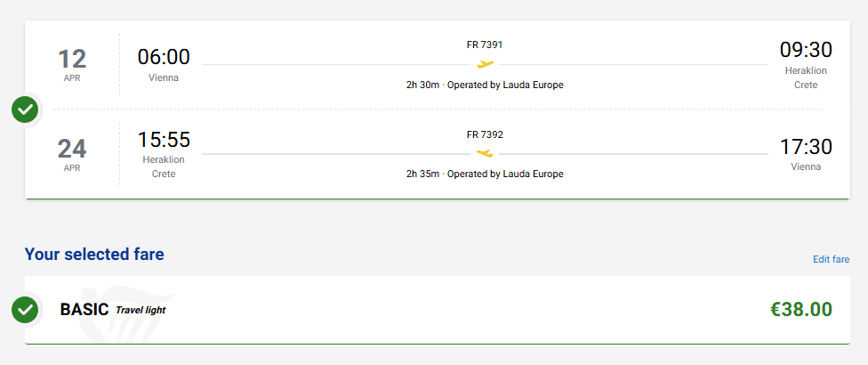Click the Travel light tagline
868x365 pixels.
141,310
